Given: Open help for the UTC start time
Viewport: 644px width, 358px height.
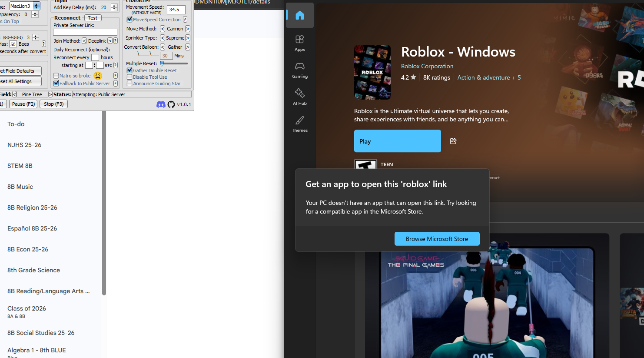Looking at the screenshot, I should point(115,65).
